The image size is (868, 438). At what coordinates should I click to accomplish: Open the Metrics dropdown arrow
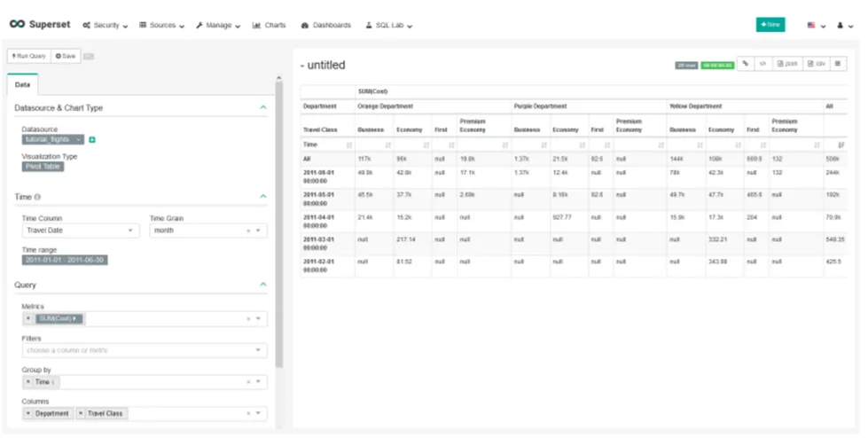point(259,318)
